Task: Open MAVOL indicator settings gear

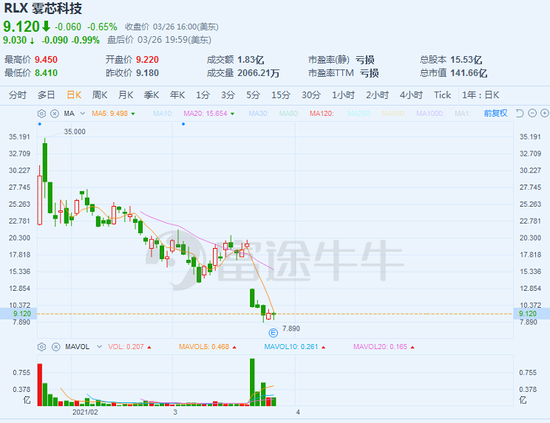Action: coord(41,347)
